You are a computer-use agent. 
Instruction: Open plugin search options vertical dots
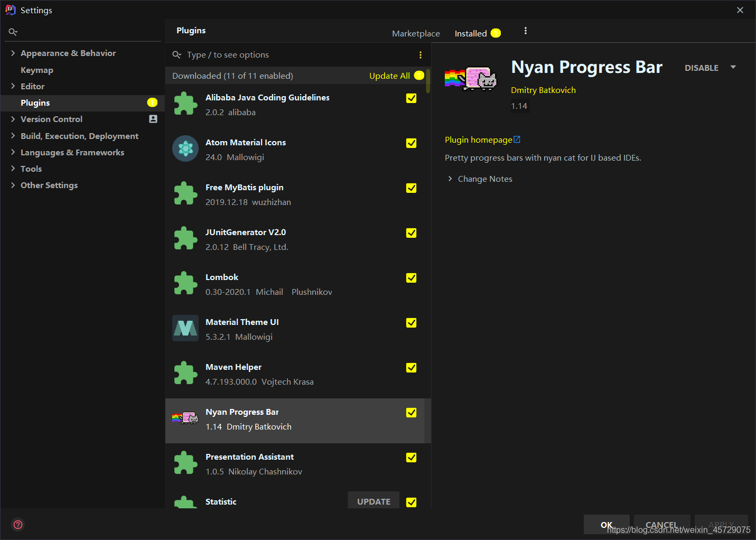[x=420, y=55]
